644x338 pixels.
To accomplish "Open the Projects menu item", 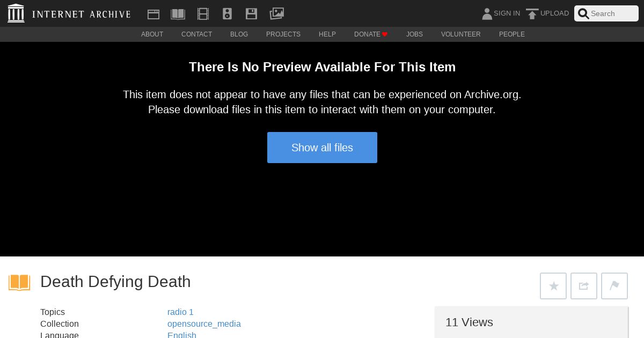I will 283,34.
